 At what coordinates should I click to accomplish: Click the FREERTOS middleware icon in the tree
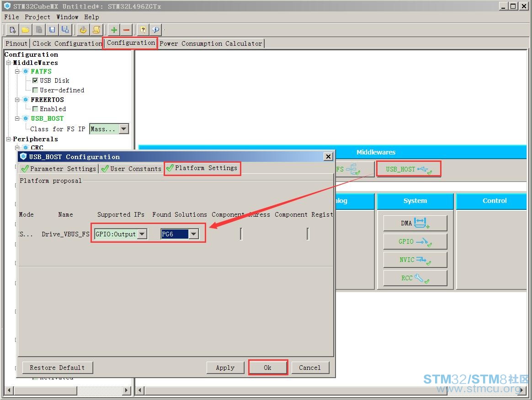[x=26, y=100]
